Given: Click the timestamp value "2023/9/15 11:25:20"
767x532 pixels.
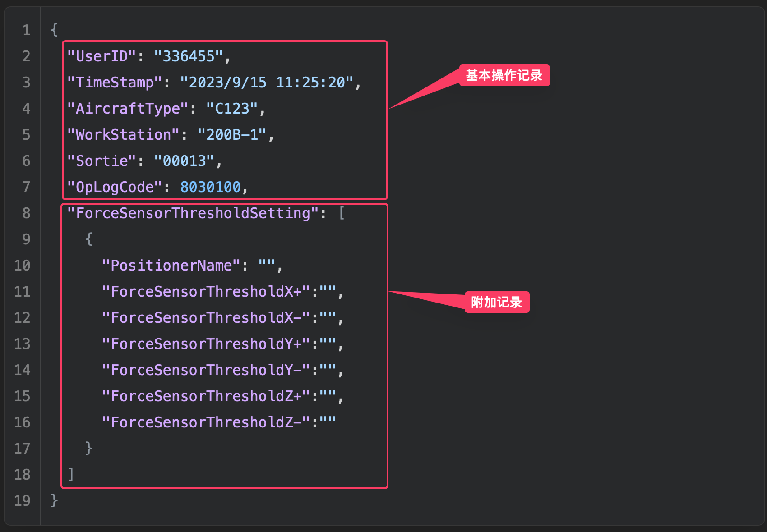Looking at the screenshot, I should point(267,83).
